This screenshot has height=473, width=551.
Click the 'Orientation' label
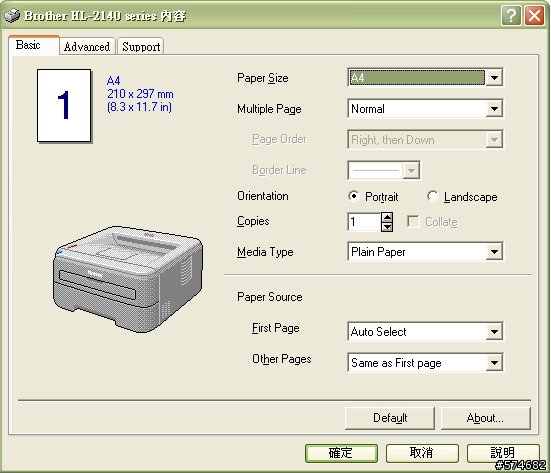click(263, 196)
